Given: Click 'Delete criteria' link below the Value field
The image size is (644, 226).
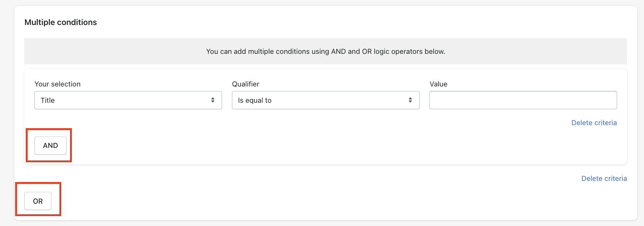Looking at the screenshot, I should pyautogui.click(x=594, y=123).
